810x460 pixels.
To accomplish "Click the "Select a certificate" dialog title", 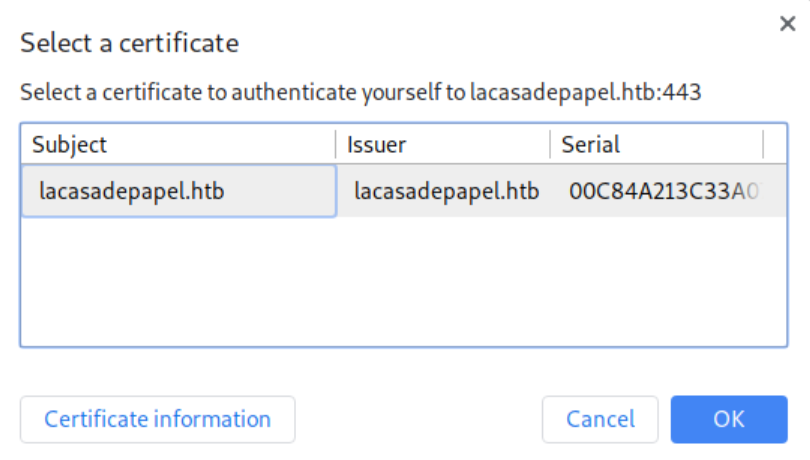I will (x=130, y=43).
